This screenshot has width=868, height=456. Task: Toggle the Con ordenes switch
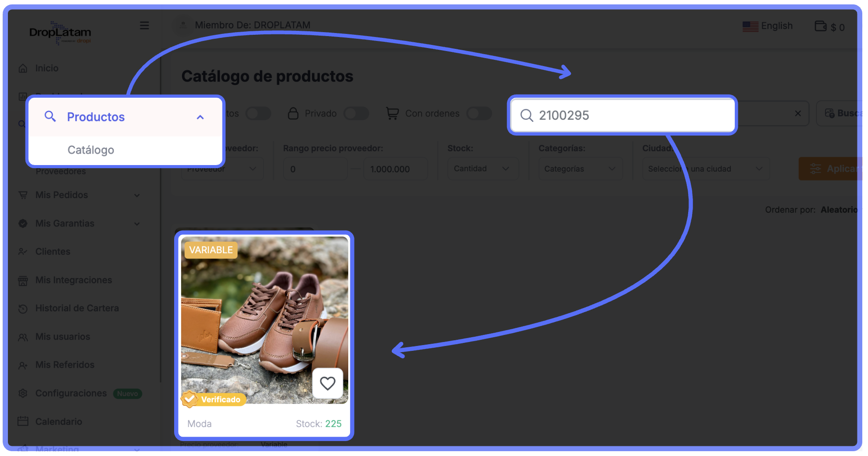point(479,114)
